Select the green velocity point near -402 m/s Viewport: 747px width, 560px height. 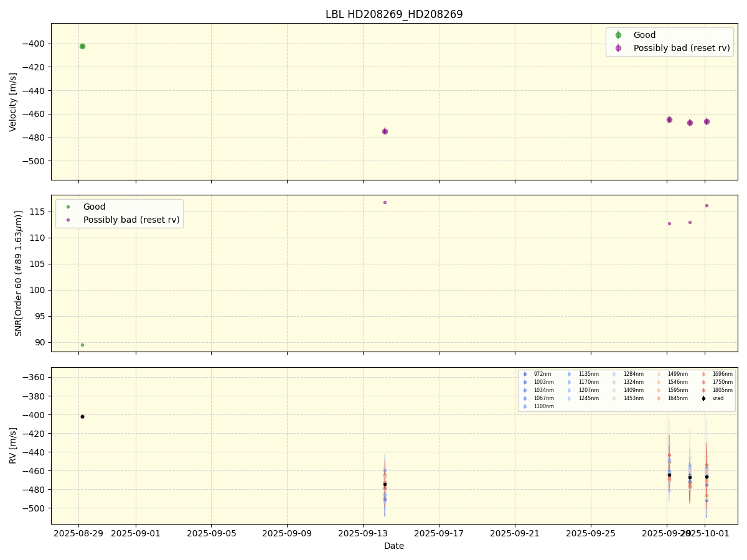click(x=82, y=46)
